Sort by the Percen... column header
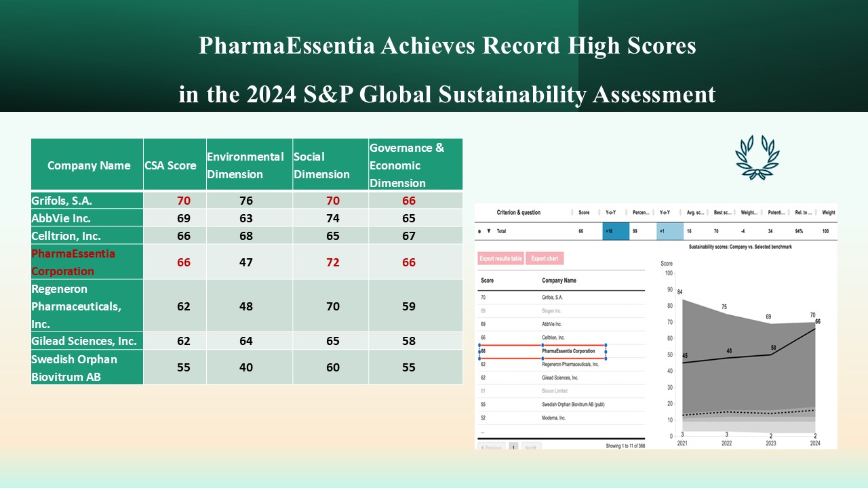The image size is (868, 488). (x=641, y=212)
